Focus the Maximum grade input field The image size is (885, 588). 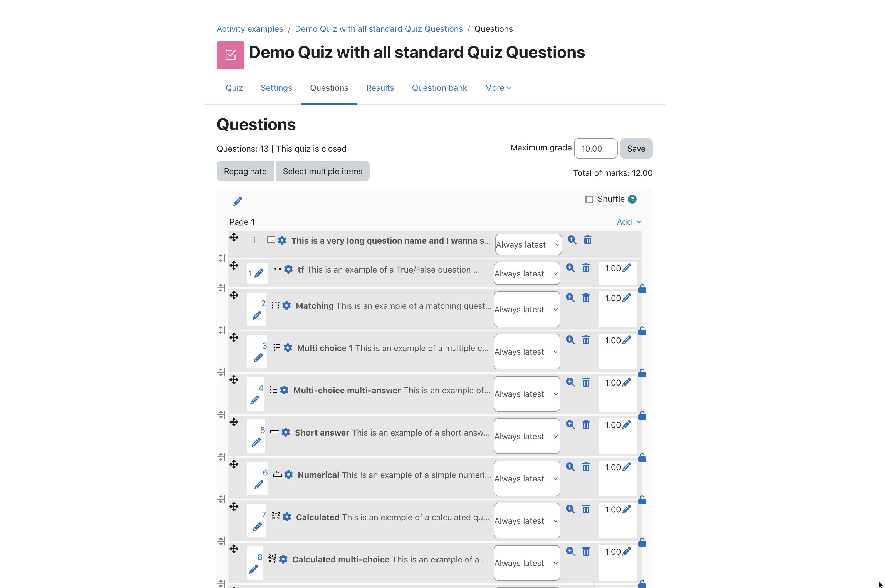point(595,149)
